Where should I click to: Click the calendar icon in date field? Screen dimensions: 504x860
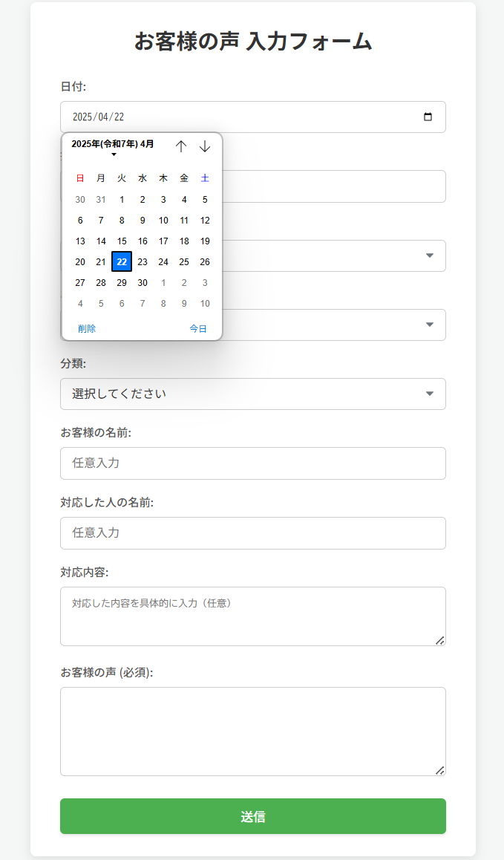(428, 117)
